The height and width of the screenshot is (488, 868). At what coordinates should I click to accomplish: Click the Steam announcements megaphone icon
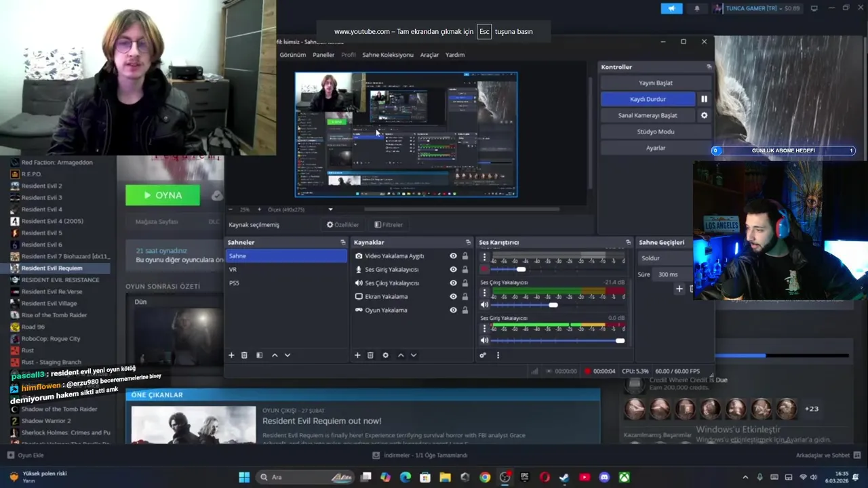pos(671,8)
